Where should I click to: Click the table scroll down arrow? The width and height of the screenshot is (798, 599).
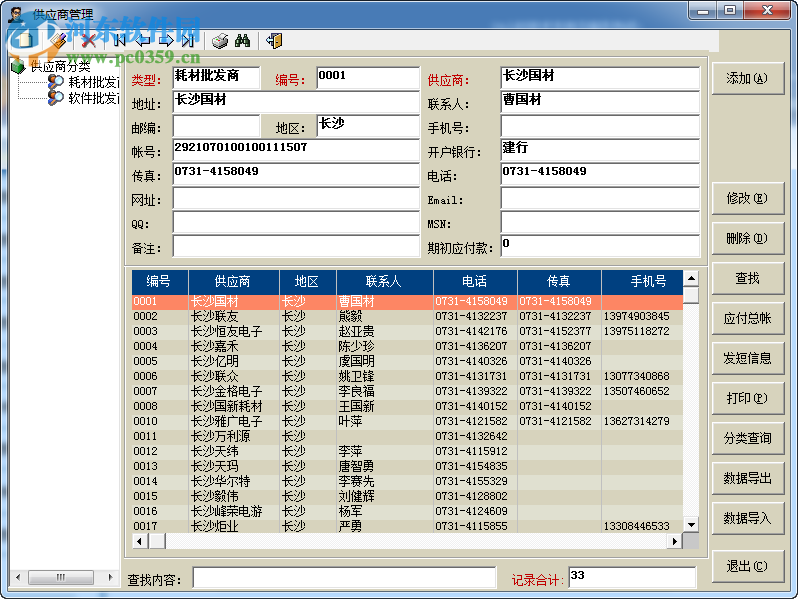coord(691,525)
